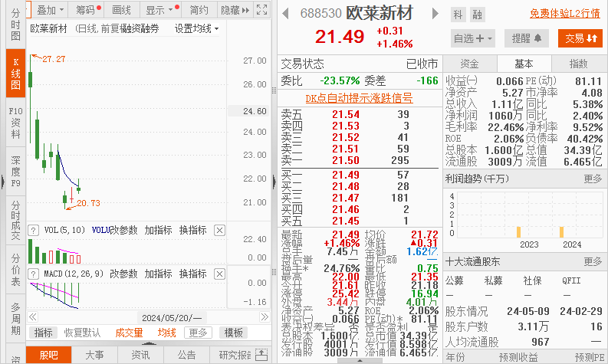Screen dimensions: 608x364
Task: Switch to the 资金 tab
Action: click(x=469, y=64)
